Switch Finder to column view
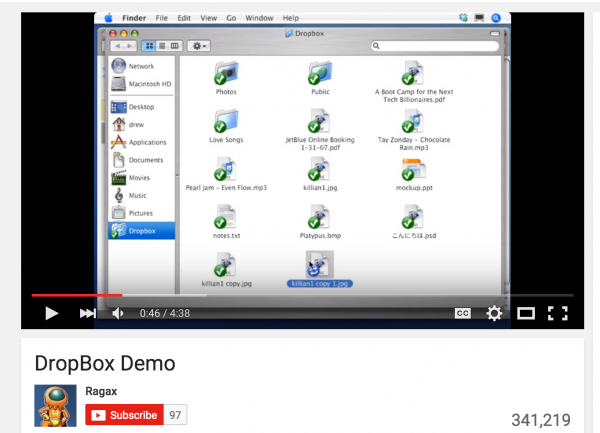Viewport: 600px width, 433px height. [x=175, y=46]
